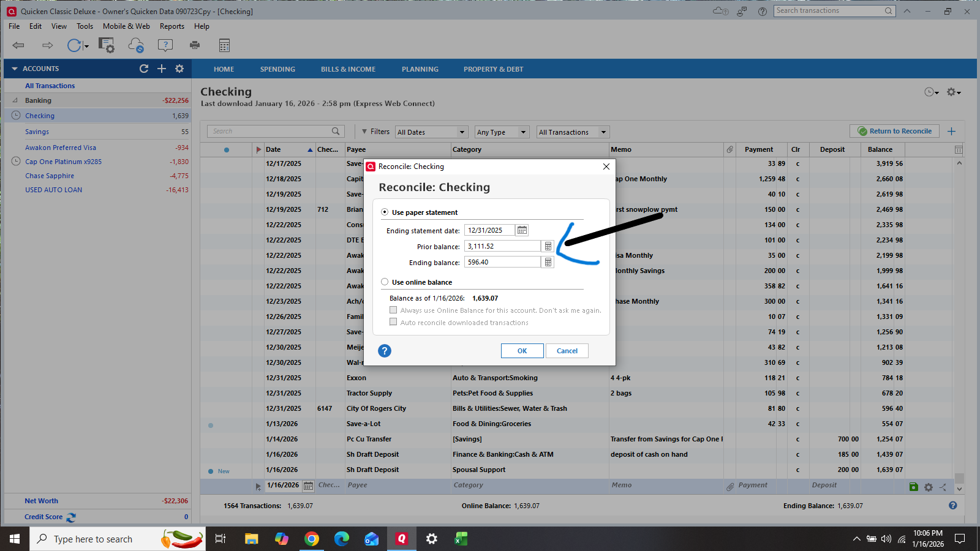The width and height of the screenshot is (980, 551).
Task: Click the Search transactions box in title bar
Action: (x=835, y=10)
